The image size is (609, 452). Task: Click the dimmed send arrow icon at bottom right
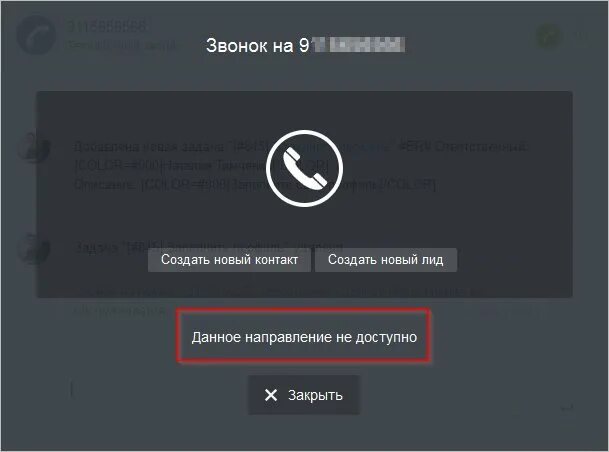[x=567, y=408]
